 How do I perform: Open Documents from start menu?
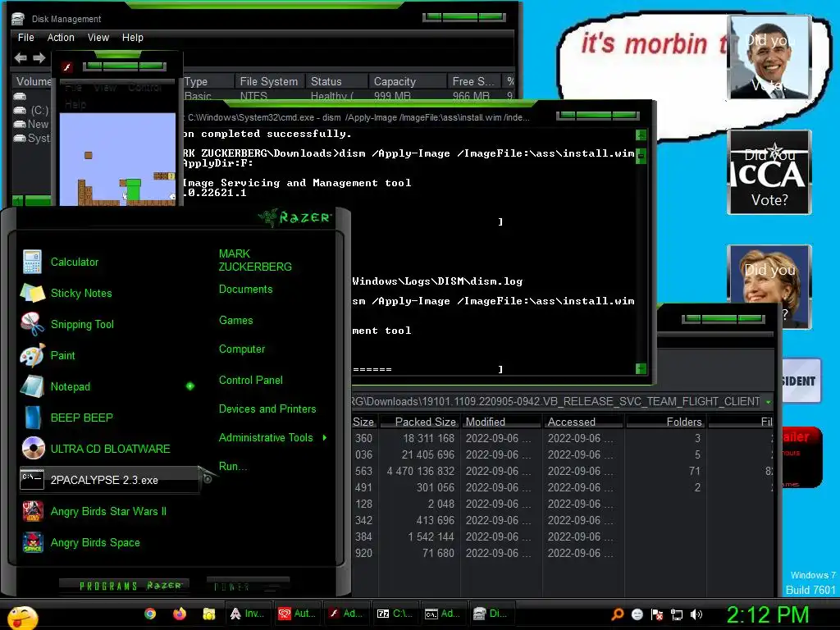point(245,290)
